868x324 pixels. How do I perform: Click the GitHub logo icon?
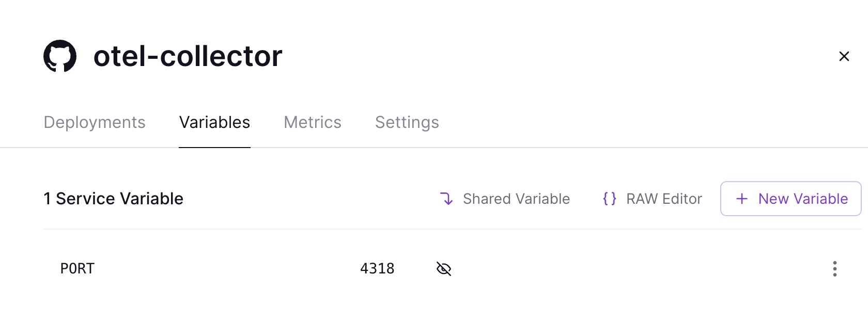(x=60, y=56)
